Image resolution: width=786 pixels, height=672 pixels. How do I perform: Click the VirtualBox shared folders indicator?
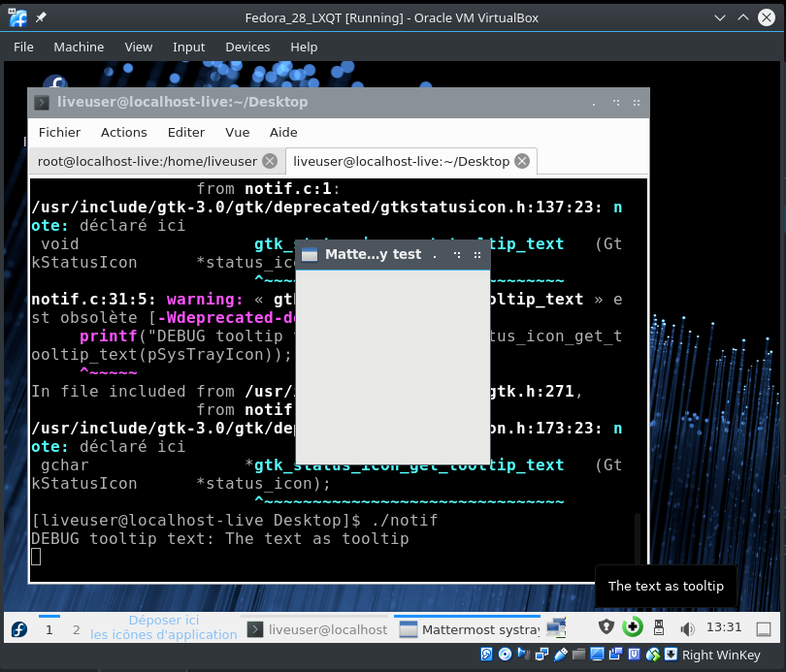pos(579,654)
